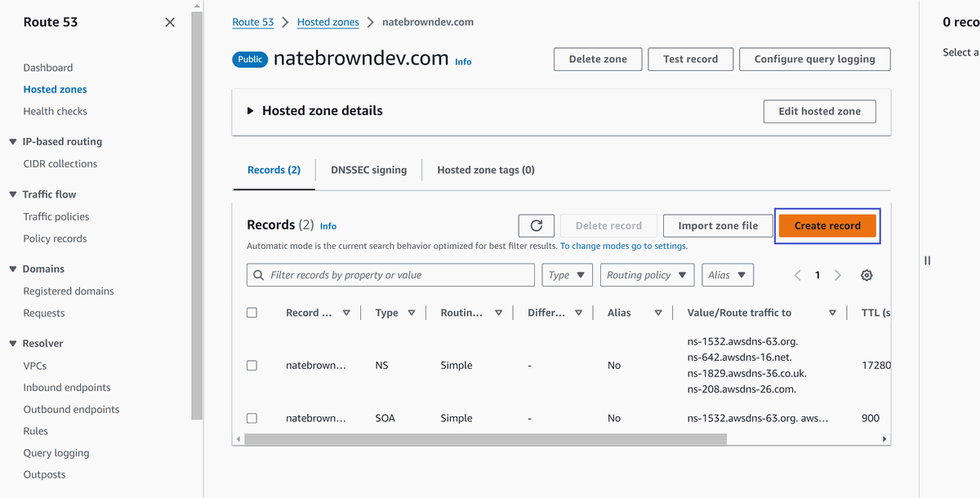Open Health checks in sidebar
Image resolution: width=980 pixels, height=498 pixels.
coord(55,111)
